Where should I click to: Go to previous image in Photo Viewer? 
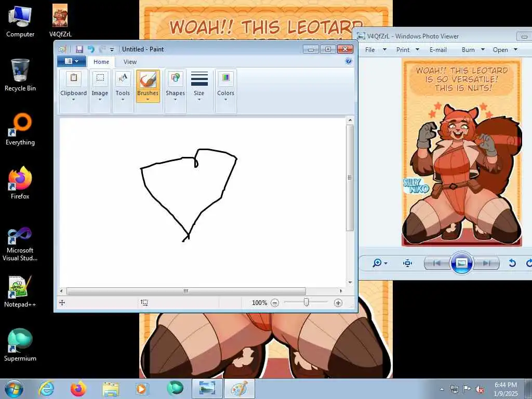436,263
